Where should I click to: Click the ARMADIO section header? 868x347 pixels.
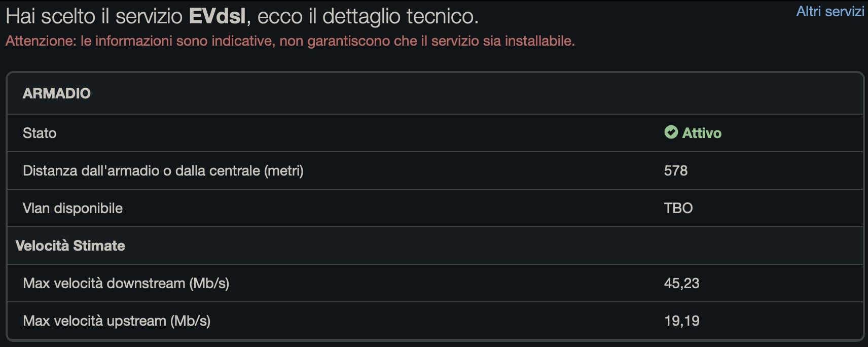tap(57, 93)
